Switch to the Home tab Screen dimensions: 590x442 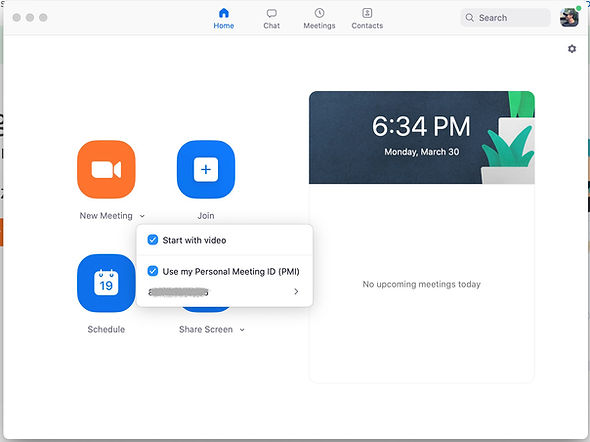point(224,19)
